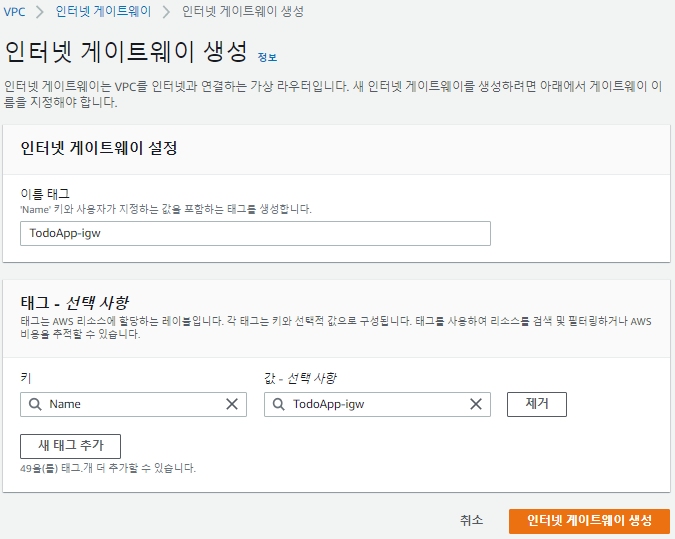Open the VPC breadcrumb link

pos(14,12)
